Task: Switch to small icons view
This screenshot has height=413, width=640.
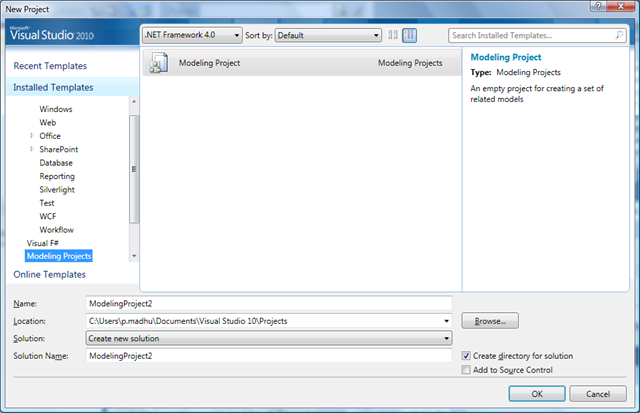Action: (393, 35)
